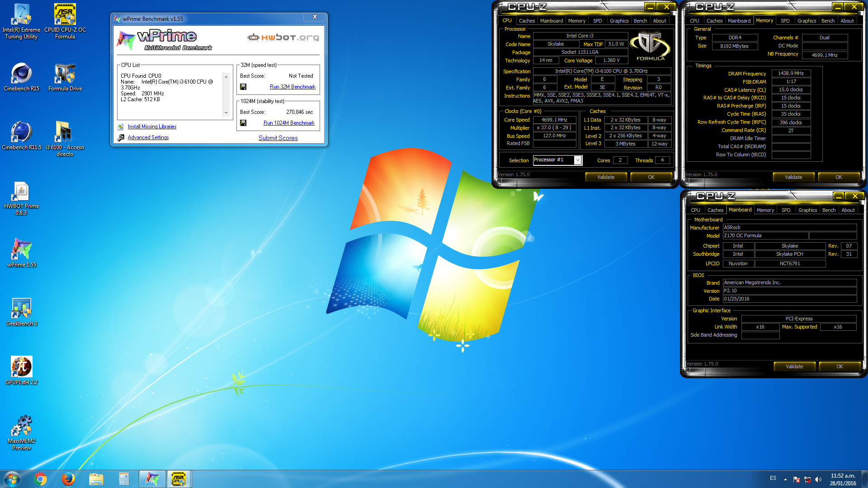The image size is (868, 488).
Task: Open SPD tab in CPU window
Action: [597, 21]
